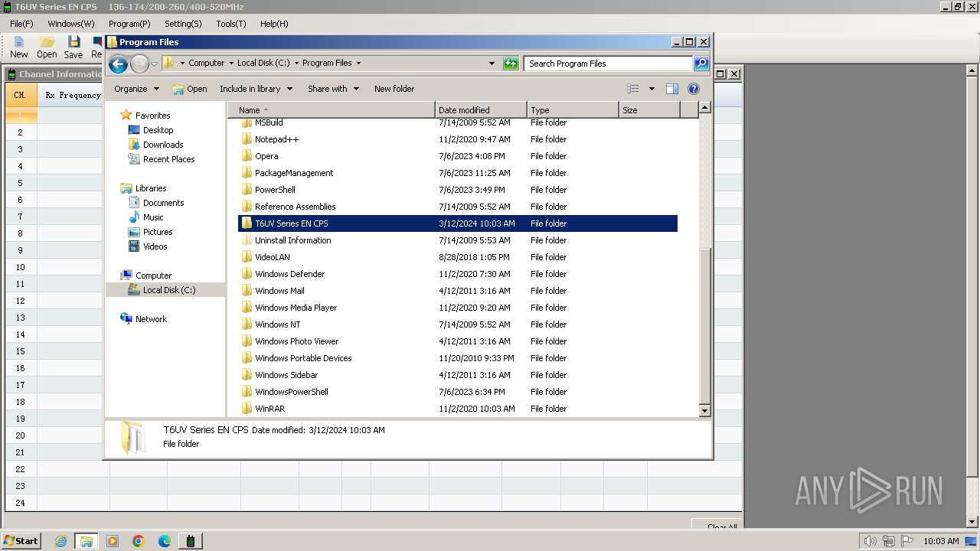
Task: Open the Organize dropdown menu
Action: (136, 89)
